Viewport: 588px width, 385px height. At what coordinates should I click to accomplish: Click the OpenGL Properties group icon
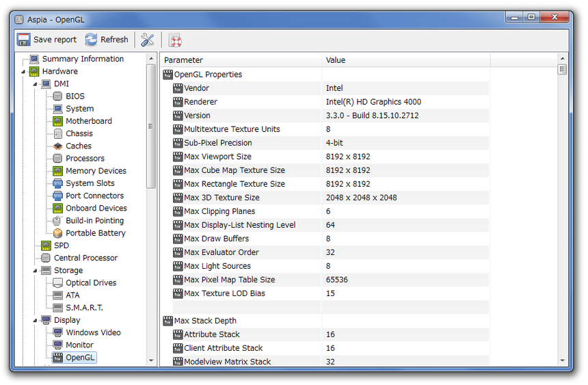(168, 75)
